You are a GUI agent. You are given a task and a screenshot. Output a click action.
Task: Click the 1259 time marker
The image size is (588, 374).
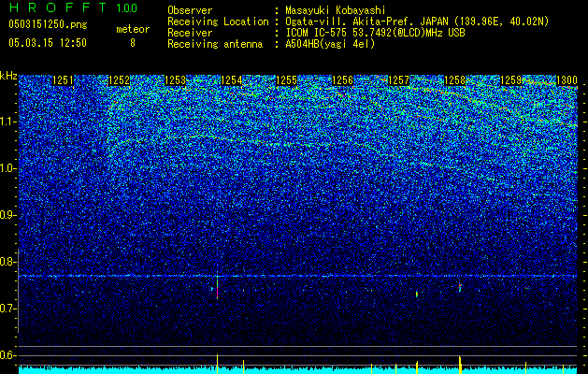tap(510, 80)
